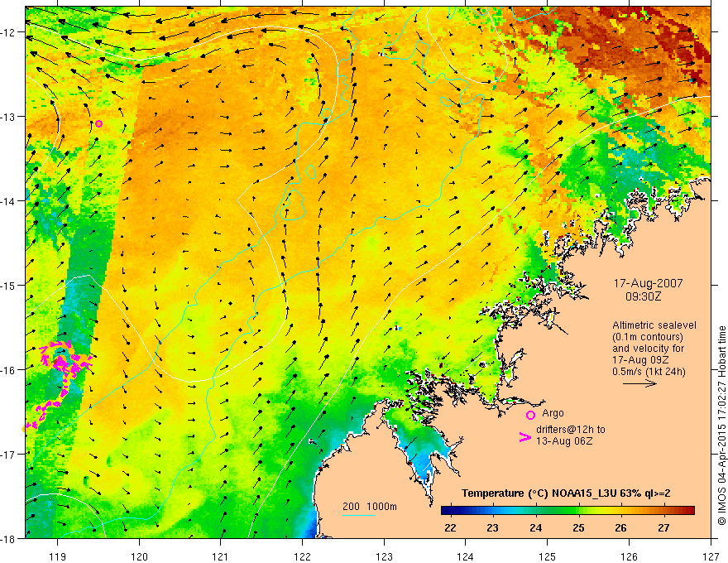The image size is (728, 563).
Task: Click the '(0.1m contours)' legend text
Action: [648, 337]
